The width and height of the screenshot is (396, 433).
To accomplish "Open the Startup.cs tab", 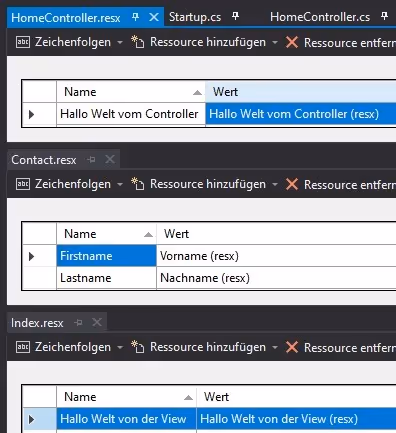I will click(195, 17).
